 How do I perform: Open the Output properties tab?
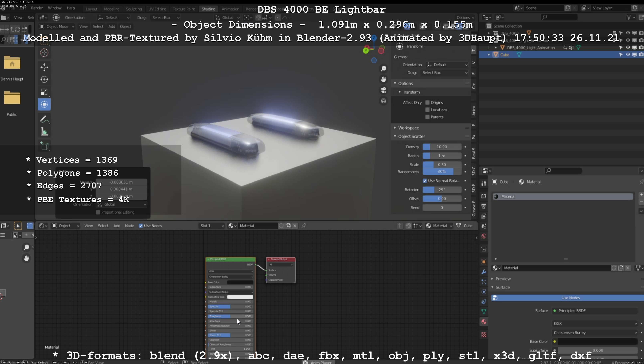pyautogui.click(x=484, y=206)
